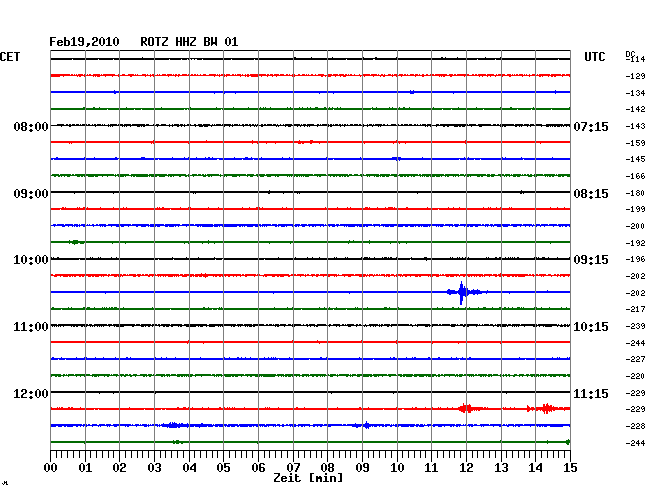Click the DC offset value -143
Viewport: 650px width, 494px height.
pyautogui.click(x=635, y=126)
